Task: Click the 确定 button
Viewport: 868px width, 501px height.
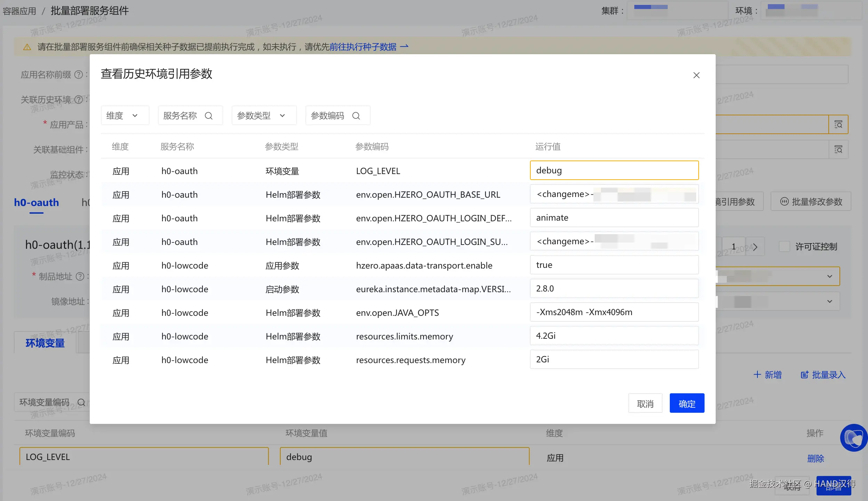Action: point(687,404)
